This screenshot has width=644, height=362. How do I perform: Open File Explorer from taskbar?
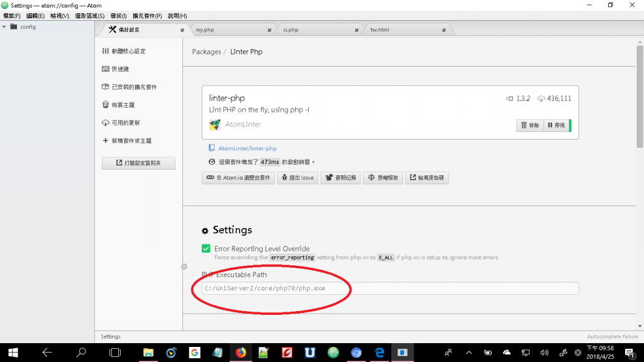(x=148, y=353)
